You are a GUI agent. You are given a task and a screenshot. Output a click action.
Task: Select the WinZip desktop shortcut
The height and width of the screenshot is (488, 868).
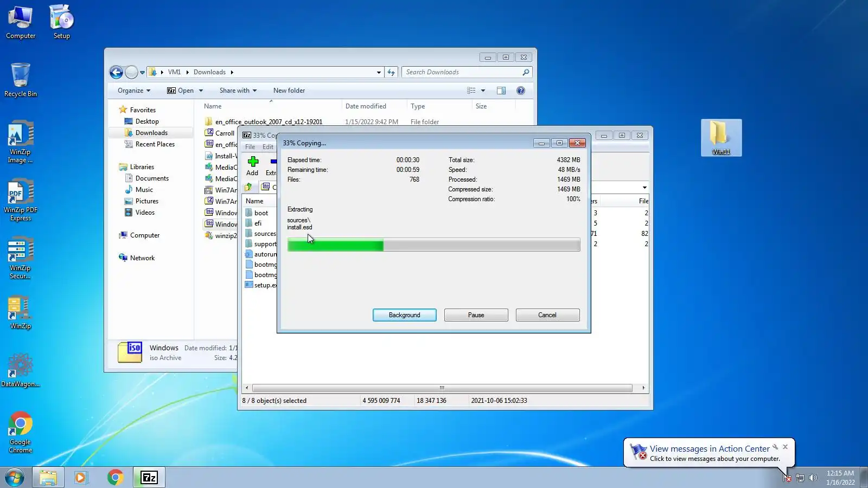(21, 313)
